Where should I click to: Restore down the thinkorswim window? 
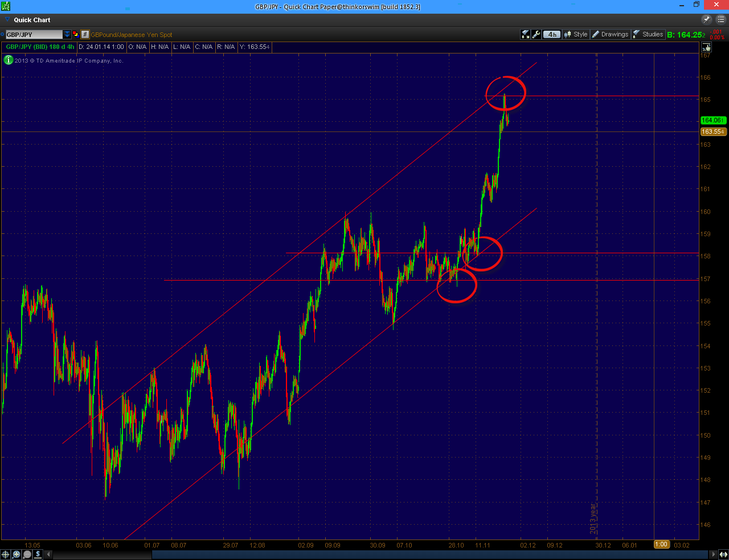point(696,5)
